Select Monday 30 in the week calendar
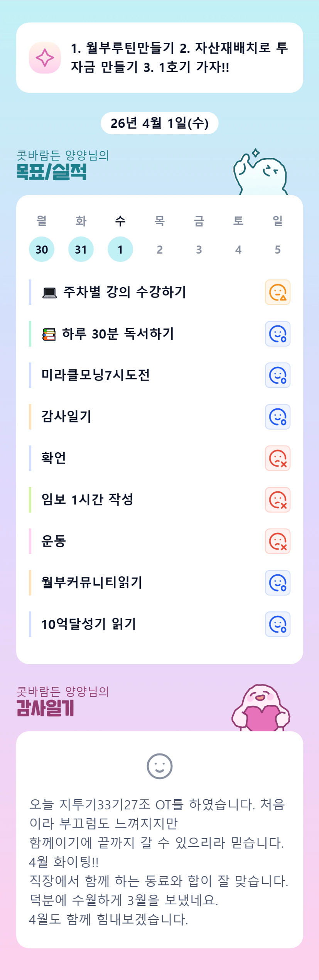The height and width of the screenshot is (980, 319). (42, 249)
